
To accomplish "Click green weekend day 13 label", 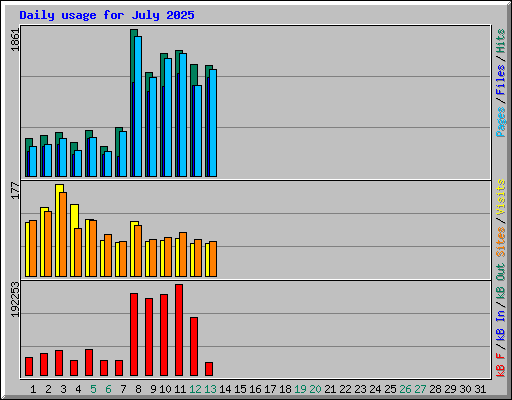I will pyautogui.click(x=210, y=389).
